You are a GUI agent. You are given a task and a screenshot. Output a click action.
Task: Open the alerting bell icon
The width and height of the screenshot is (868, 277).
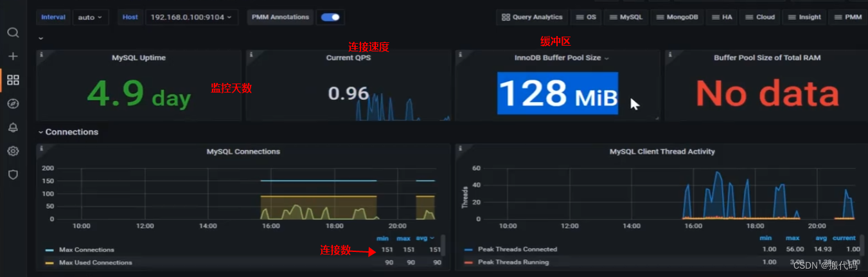(13, 127)
